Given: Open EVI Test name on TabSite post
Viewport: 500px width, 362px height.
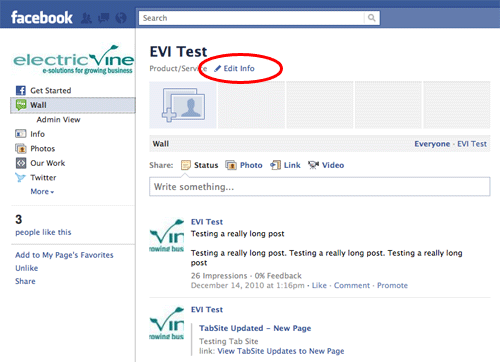Looking at the screenshot, I should pyautogui.click(x=207, y=310).
